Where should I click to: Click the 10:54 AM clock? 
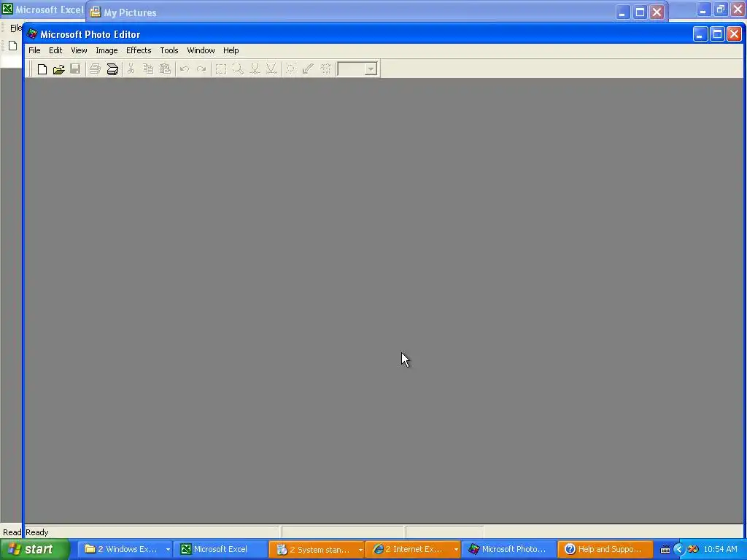point(720,550)
